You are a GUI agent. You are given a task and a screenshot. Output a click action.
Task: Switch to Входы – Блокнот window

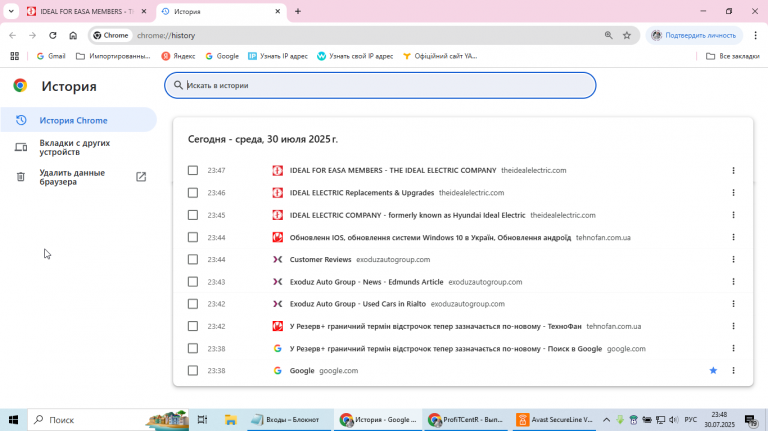[290, 420]
